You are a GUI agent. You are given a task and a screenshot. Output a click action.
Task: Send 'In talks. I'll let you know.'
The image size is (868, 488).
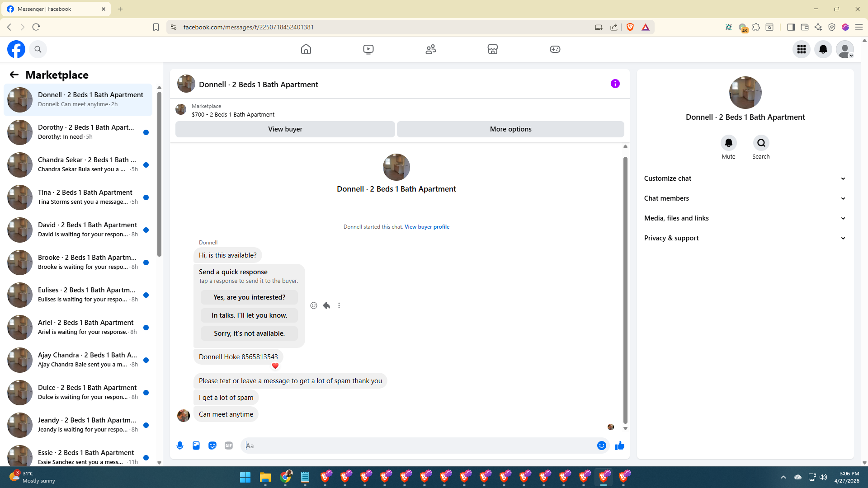(249, 315)
